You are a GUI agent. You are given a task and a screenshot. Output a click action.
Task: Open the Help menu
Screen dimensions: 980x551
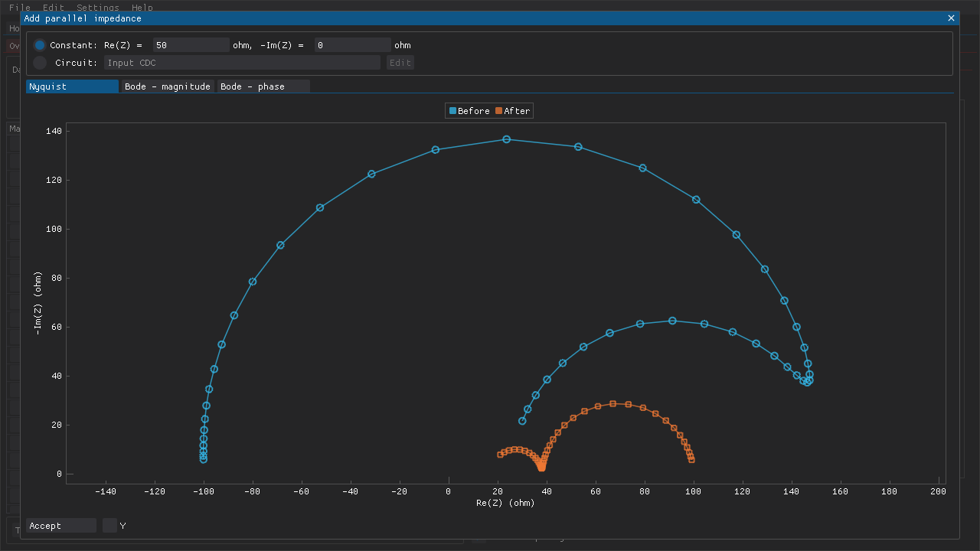click(142, 7)
